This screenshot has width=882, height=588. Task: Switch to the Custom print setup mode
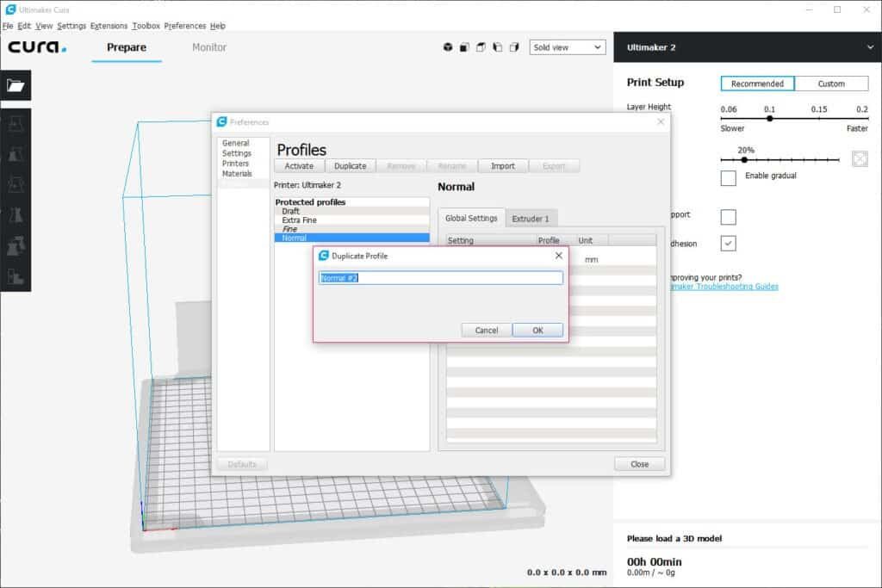831,84
